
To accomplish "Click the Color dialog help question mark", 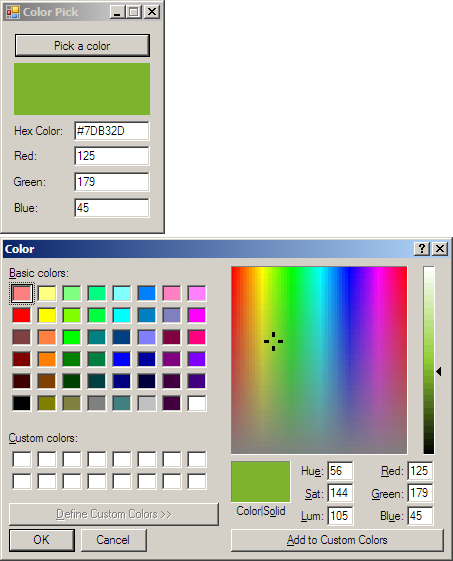I will click(422, 248).
